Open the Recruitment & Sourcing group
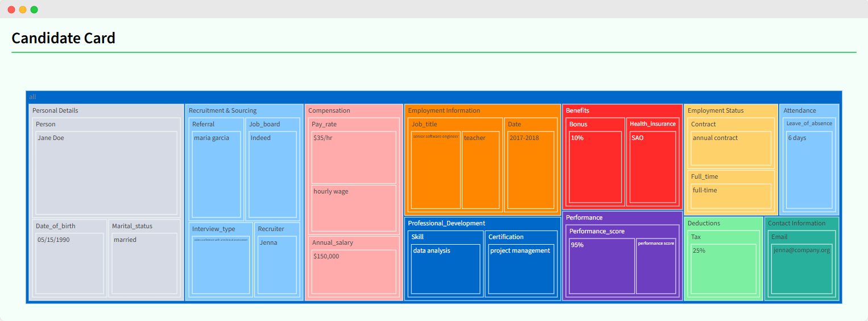Screen dimensions: 868x321 (x=222, y=110)
